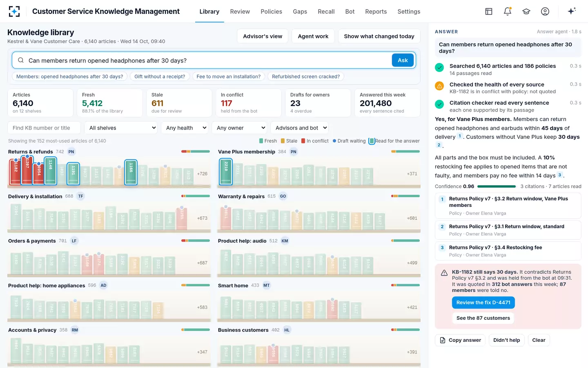This screenshot has width=588, height=368.
Task: Click the sparkle AI assistant icon
Action: pyautogui.click(x=572, y=11)
